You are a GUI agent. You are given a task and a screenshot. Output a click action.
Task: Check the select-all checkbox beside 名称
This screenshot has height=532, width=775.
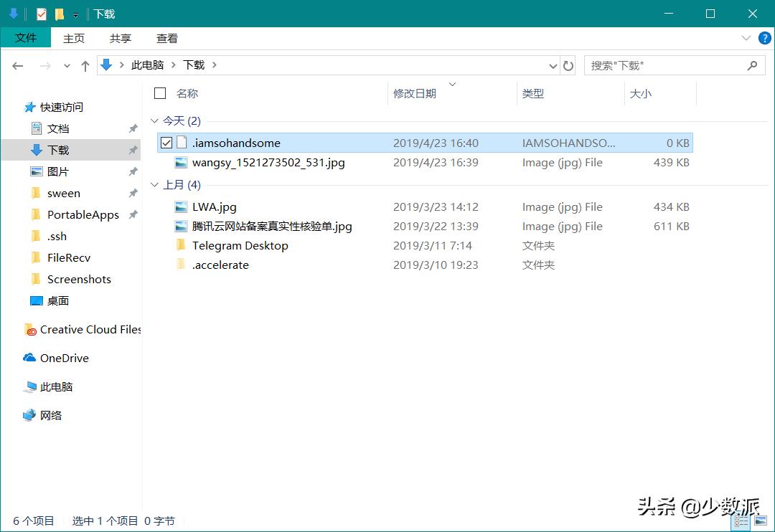coord(159,93)
